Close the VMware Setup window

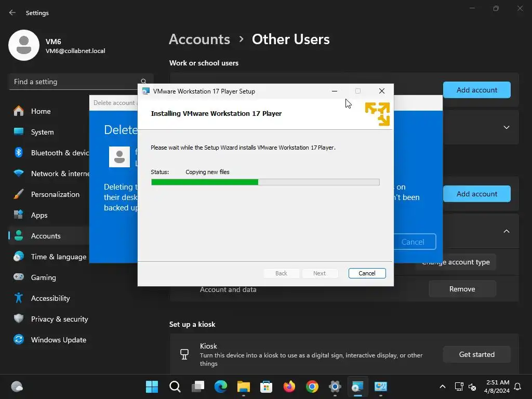pyautogui.click(x=382, y=91)
